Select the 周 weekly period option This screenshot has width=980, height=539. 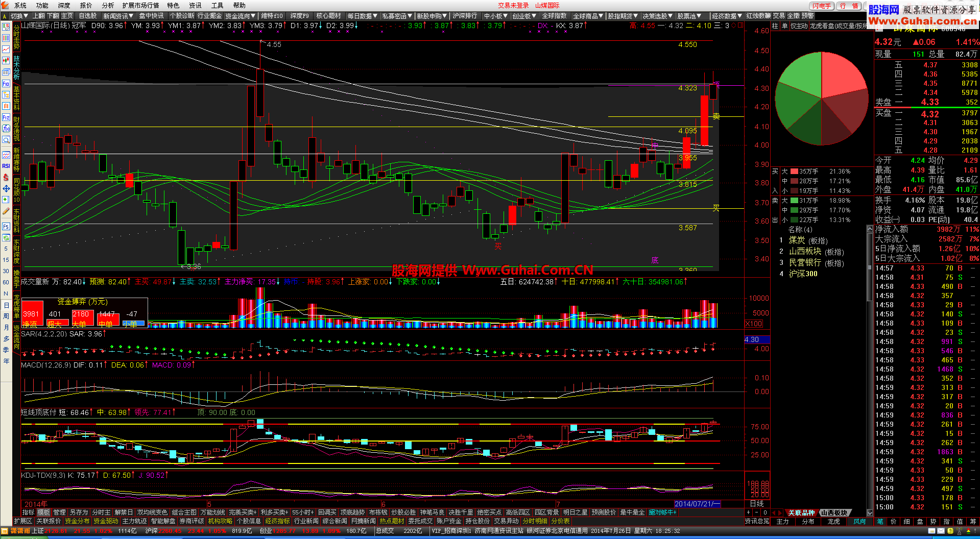pos(6,316)
